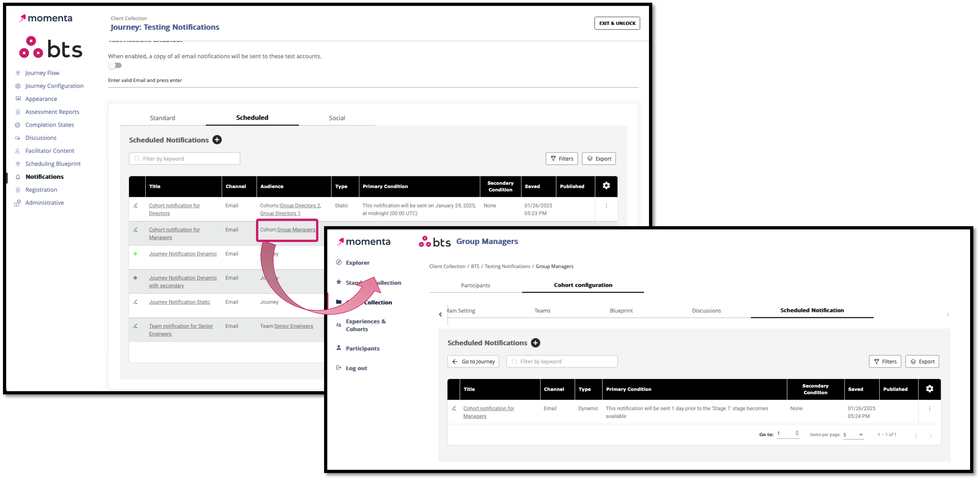Click plus icon in Group Managers panel

point(535,343)
